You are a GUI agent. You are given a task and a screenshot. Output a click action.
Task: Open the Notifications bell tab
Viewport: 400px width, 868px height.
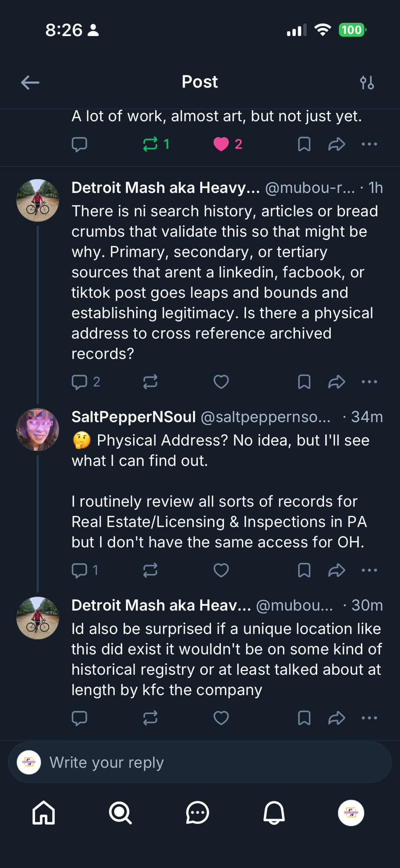tap(274, 812)
